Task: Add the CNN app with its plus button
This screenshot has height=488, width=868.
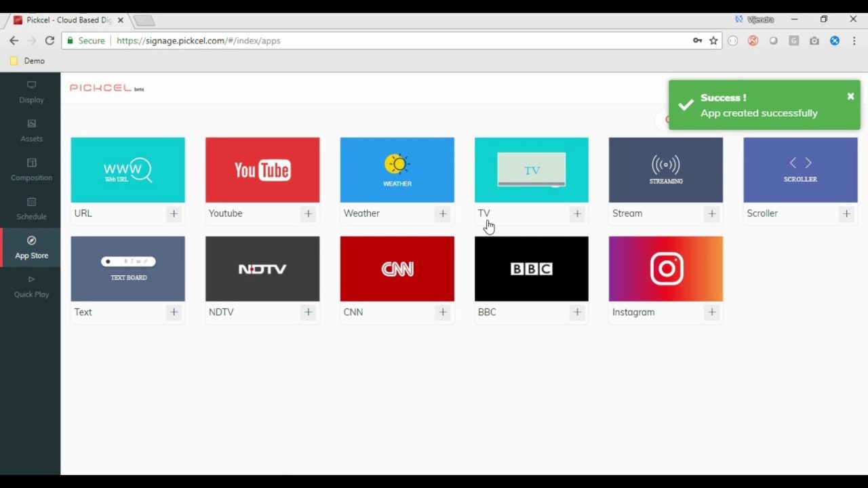Action: pyautogui.click(x=443, y=312)
